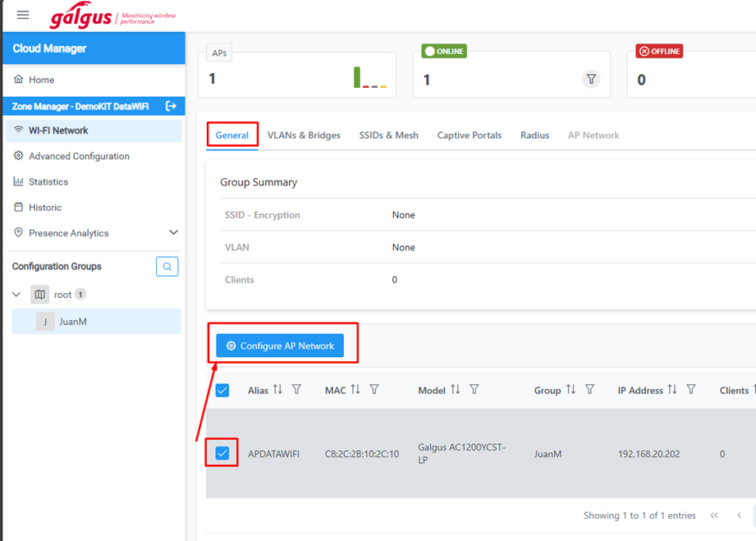This screenshot has width=756, height=541.
Task: Collapse the root configuration group
Action: 16,294
